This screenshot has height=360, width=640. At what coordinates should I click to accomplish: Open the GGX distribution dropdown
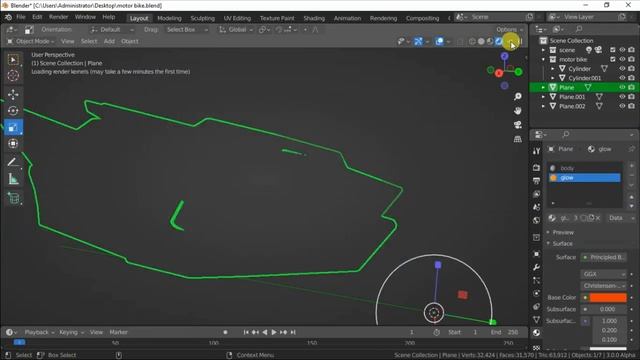(603, 274)
